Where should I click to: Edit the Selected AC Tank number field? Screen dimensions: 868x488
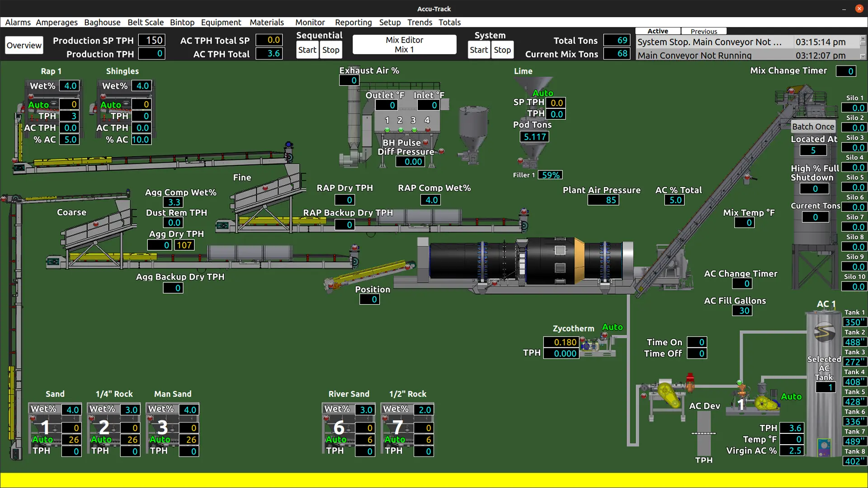point(826,387)
